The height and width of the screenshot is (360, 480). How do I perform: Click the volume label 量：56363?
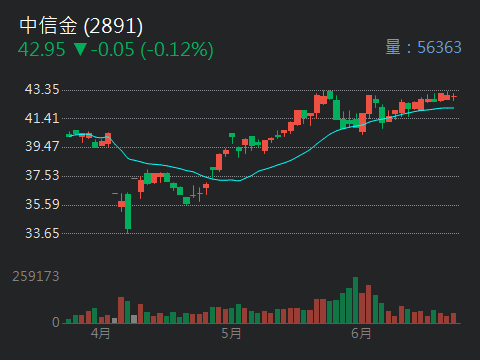point(423,47)
